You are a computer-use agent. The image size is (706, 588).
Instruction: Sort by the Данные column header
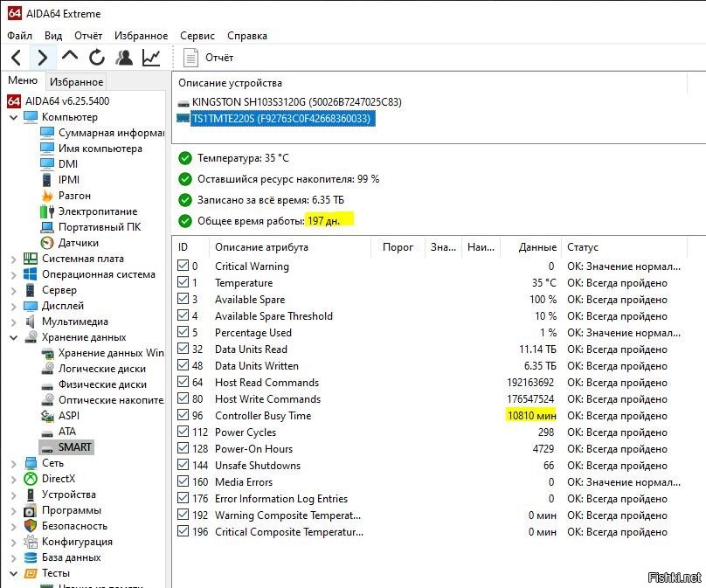point(537,247)
